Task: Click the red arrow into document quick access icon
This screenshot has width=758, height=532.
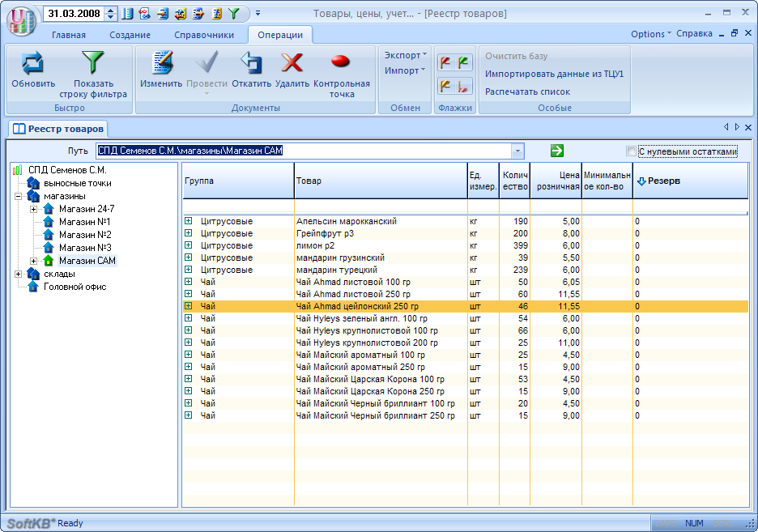Action: coord(163,14)
